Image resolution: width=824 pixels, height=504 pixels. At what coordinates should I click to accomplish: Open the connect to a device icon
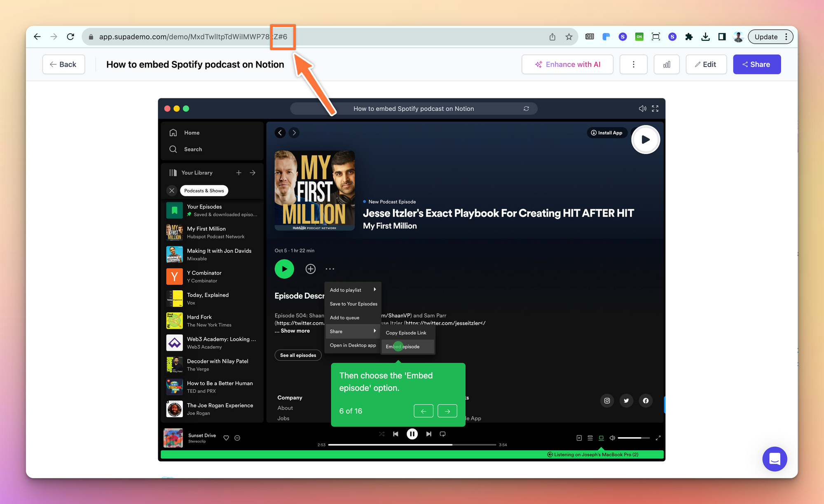(x=601, y=438)
